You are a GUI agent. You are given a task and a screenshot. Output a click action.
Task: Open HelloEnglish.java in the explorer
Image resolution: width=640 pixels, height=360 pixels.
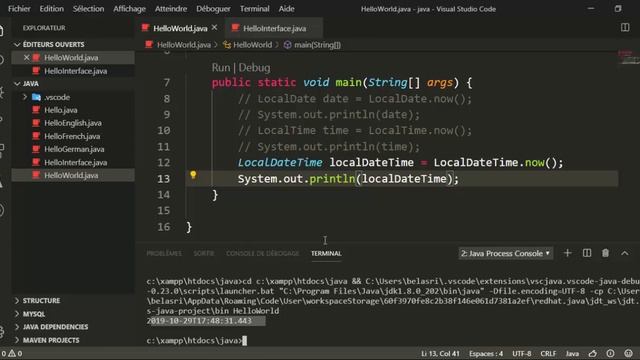click(x=73, y=123)
